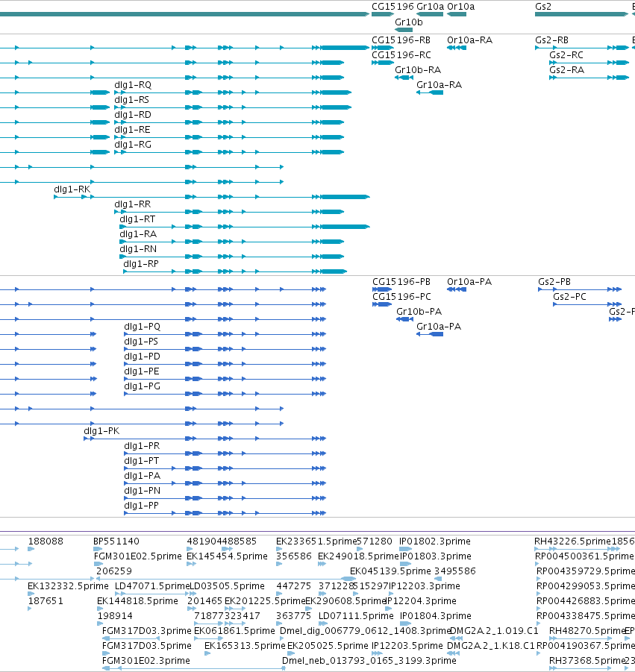Select transcript Gs2-RA
Image resolution: width=635 pixels, height=672 pixels.
pos(567,70)
